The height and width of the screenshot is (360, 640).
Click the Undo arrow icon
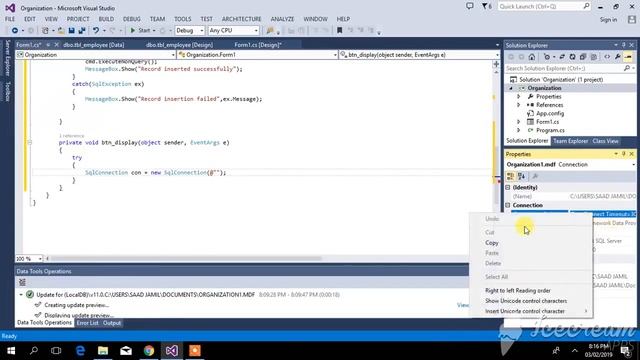(x=96, y=31)
